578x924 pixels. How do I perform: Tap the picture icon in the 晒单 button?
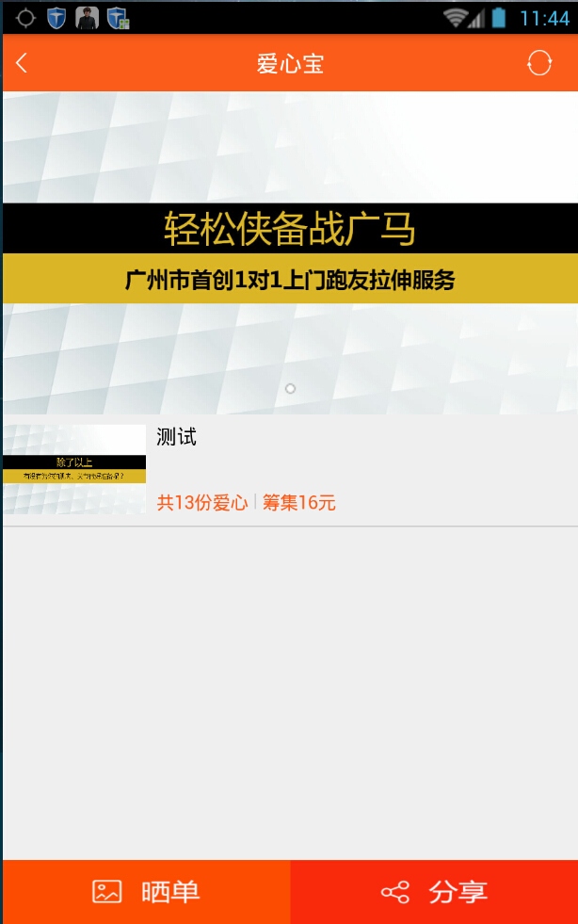(107, 891)
